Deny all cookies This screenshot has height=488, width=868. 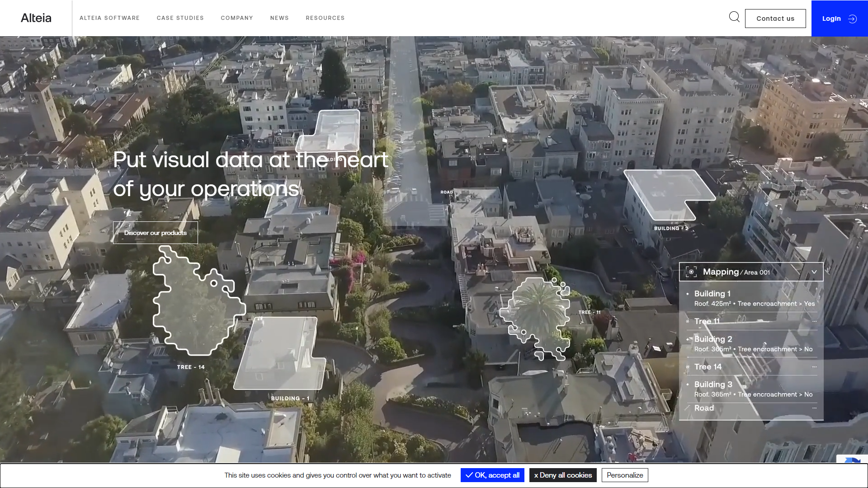(563, 475)
